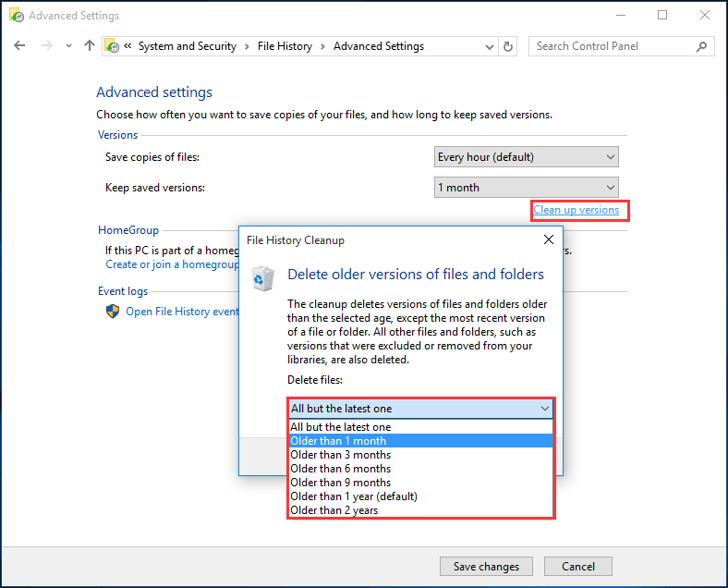728x588 pixels.
Task: Select Older than 9 months option
Action: [420, 483]
